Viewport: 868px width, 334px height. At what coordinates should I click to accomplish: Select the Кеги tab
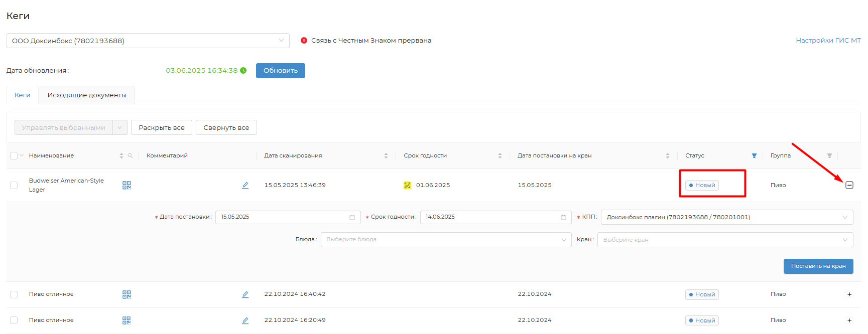pyautogui.click(x=23, y=95)
